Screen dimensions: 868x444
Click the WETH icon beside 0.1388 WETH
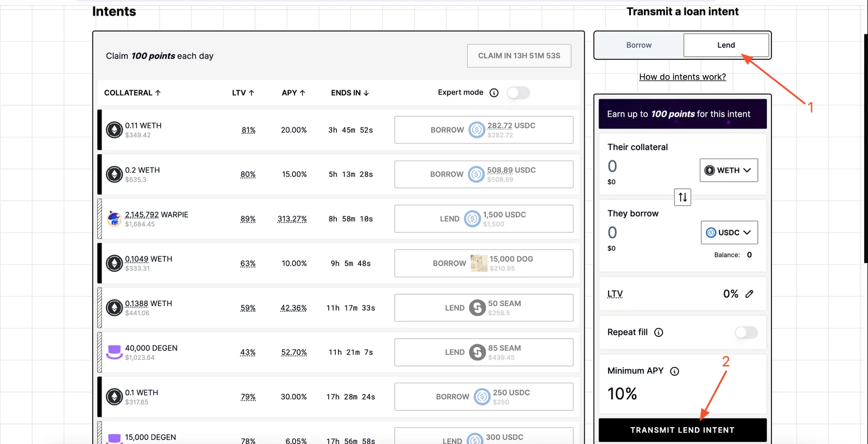pos(114,308)
